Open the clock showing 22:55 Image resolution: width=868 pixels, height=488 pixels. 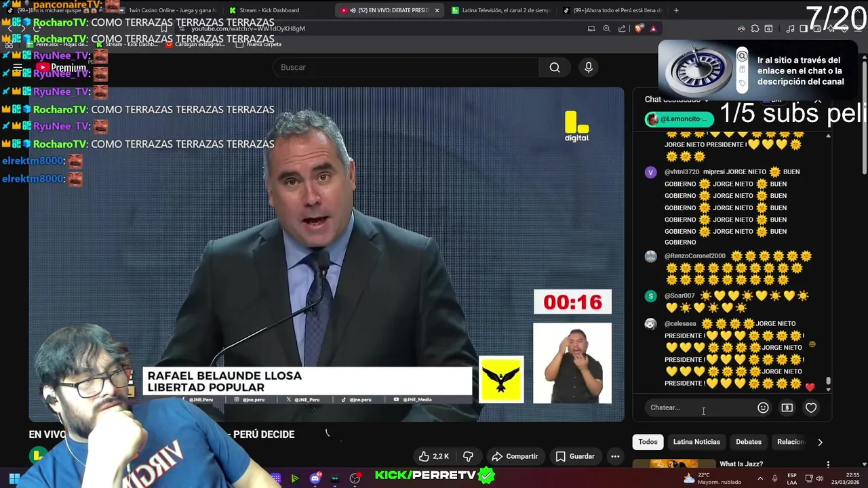point(846,479)
